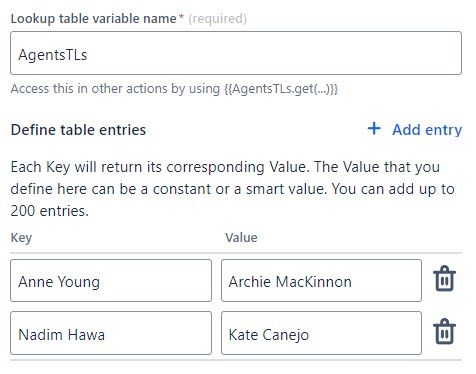Click the '200 entries.' limit text

(50, 211)
